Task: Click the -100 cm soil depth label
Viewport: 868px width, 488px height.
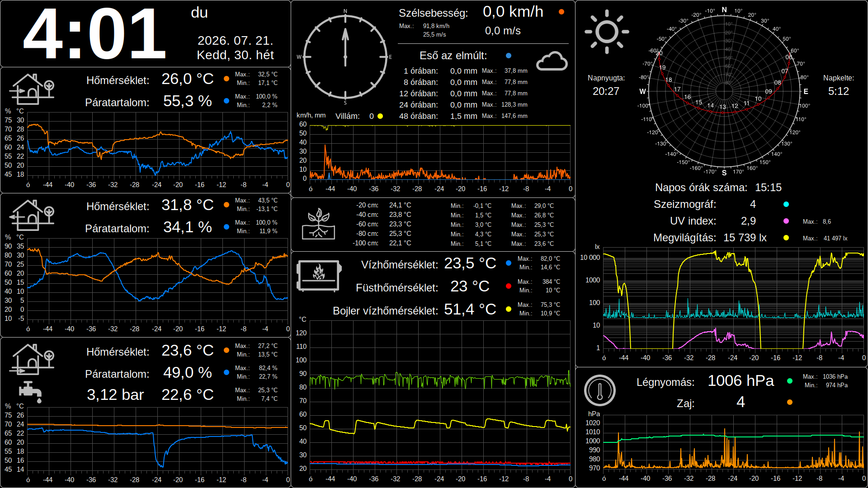Action: 365,243
